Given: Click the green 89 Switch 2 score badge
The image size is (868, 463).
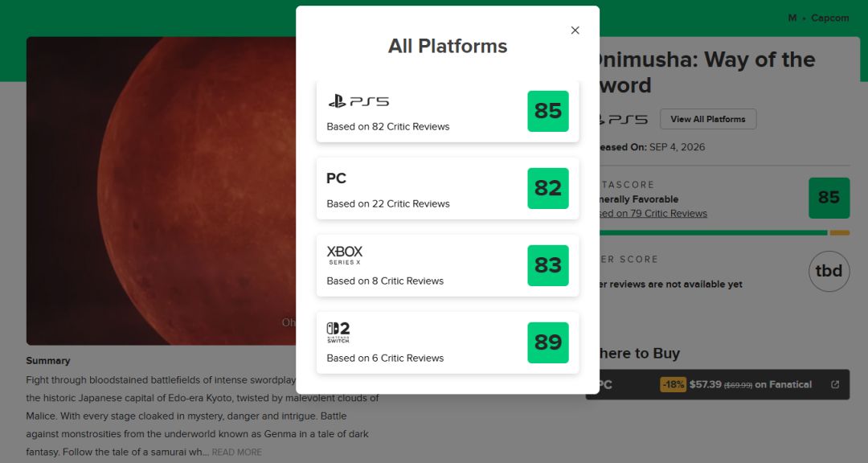Looking at the screenshot, I should point(548,342).
